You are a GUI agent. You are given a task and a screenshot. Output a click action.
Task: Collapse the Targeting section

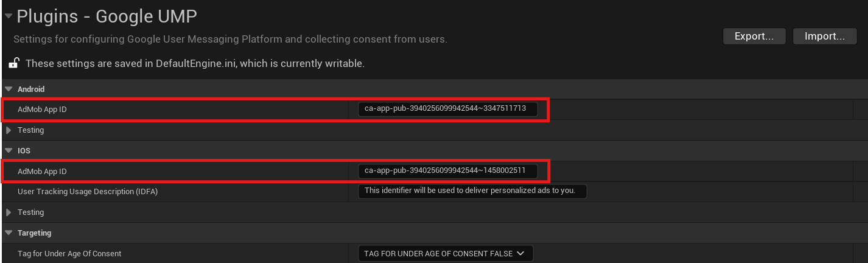(9, 233)
